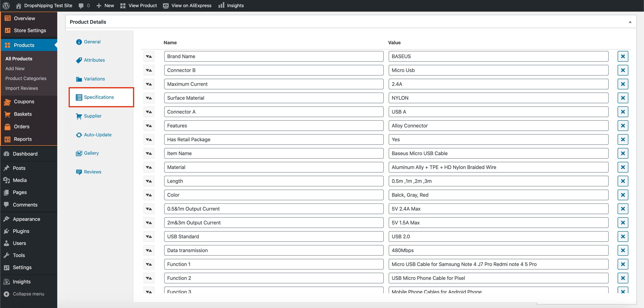The height and width of the screenshot is (308, 644).
Task: Click sort arrows for Item Name row
Action: click(149, 154)
